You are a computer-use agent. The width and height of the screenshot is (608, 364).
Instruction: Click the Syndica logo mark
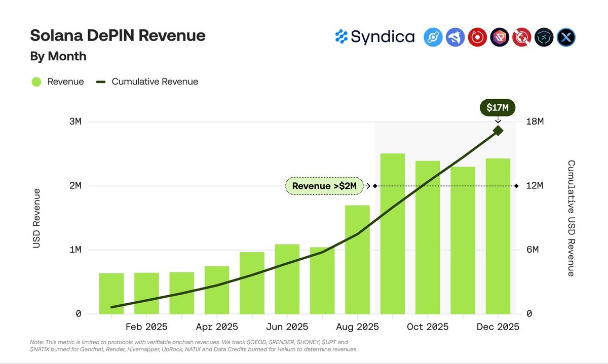pos(341,36)
